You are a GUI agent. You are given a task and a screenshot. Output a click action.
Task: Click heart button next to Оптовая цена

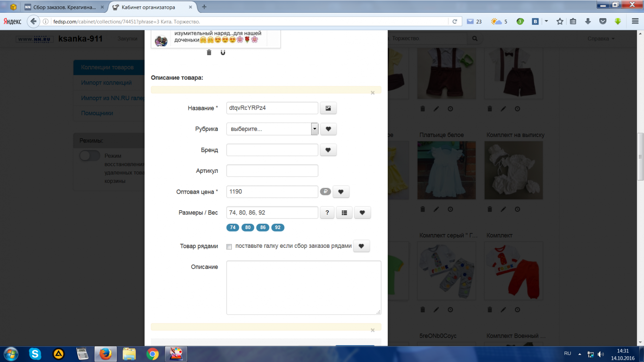click(341, 192)
